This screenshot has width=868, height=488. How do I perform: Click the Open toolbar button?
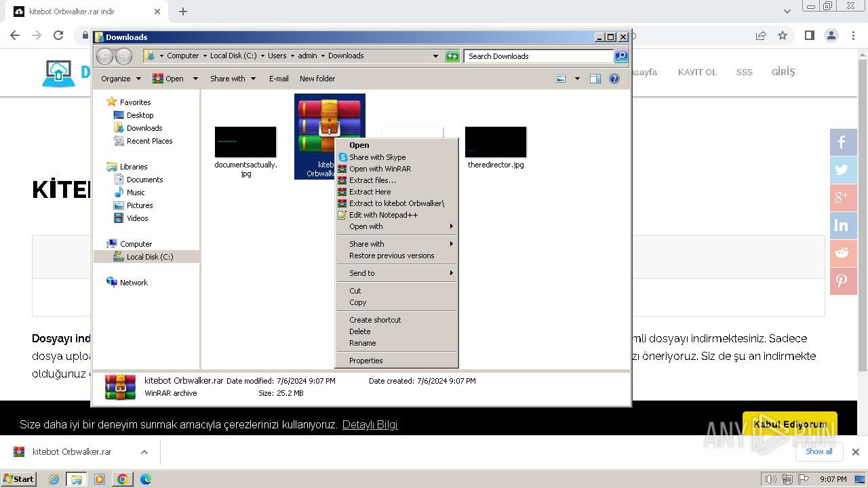(x=168, y=79)
